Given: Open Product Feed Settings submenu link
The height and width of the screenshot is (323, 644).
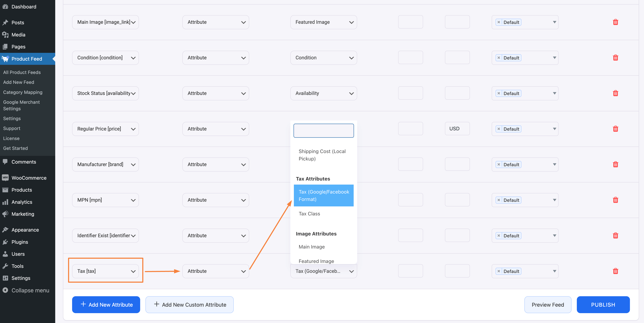Looking at the screenshot, I should click(x=12, y=118).
